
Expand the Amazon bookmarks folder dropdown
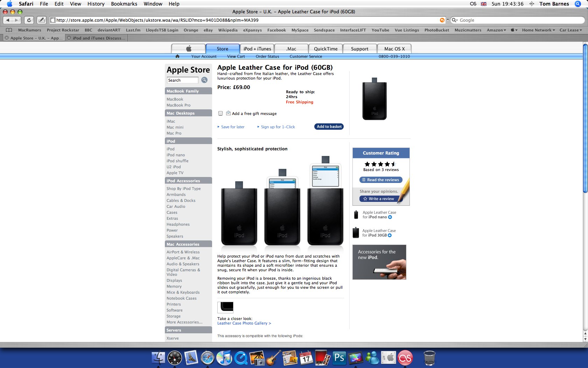[496, 30]
